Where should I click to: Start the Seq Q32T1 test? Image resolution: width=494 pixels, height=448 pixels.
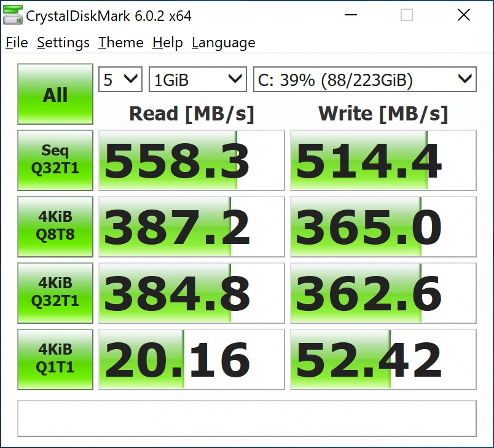[55, 160]
